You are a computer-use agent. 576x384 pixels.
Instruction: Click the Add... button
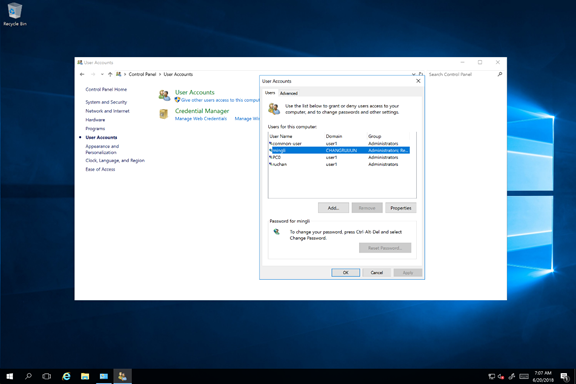333,208
